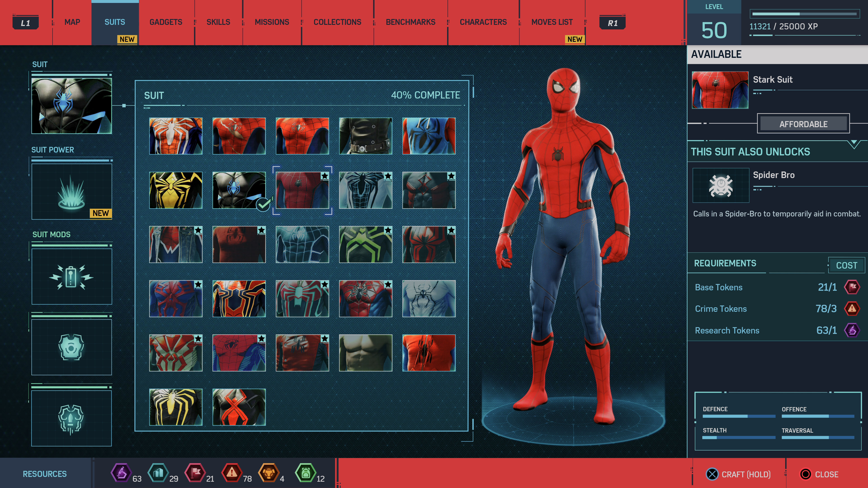Select the red and black Mk III suit
This screenshot has height=488, width=868.
429,244
